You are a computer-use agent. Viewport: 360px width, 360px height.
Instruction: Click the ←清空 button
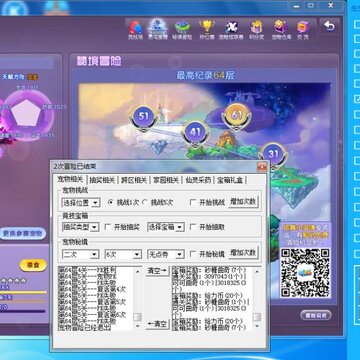tap(157, 324)
